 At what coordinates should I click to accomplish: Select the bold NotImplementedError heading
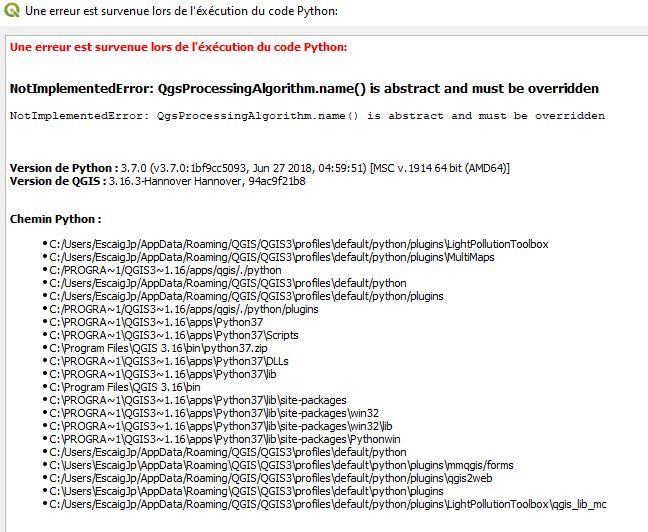click(304, 88)
